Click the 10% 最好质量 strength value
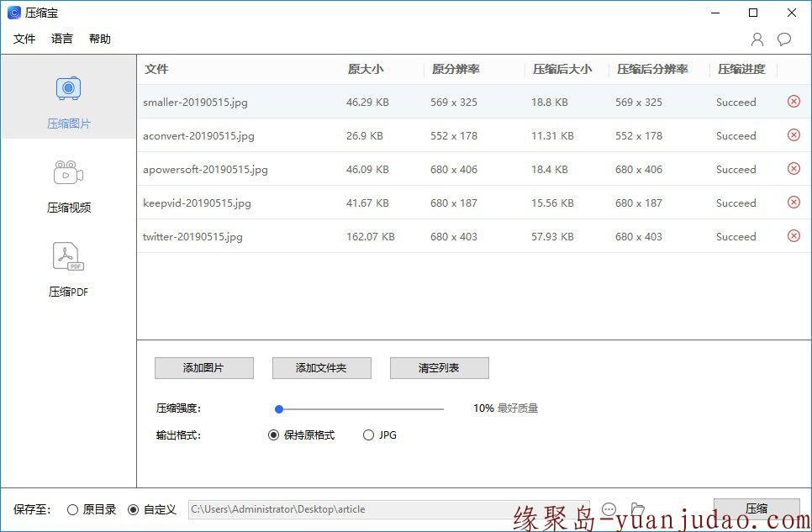812x532 pixels. [505, 408]
